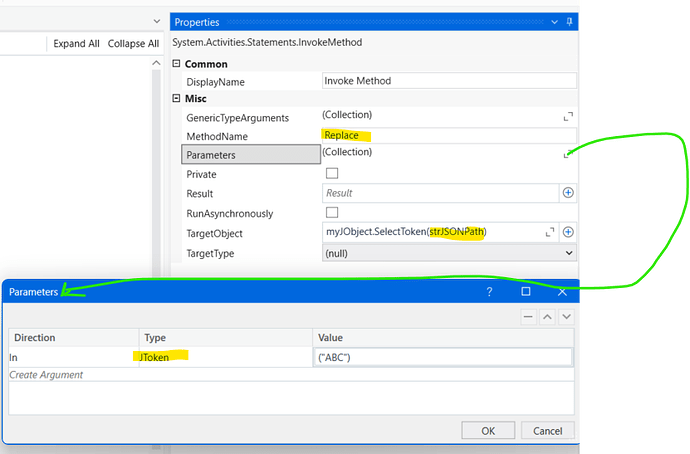Pin the Properties panel
690x454 pixels.
pyautogui.click(x=569, y=22)
